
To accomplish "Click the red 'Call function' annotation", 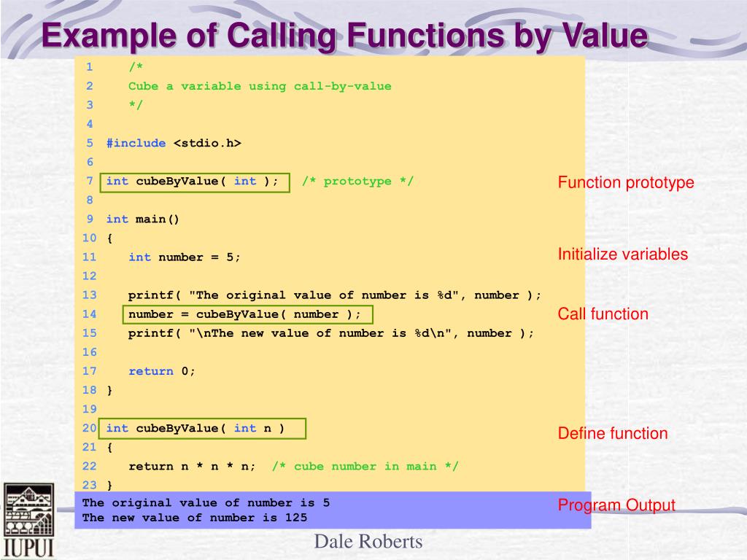I will tap(603, 314).
